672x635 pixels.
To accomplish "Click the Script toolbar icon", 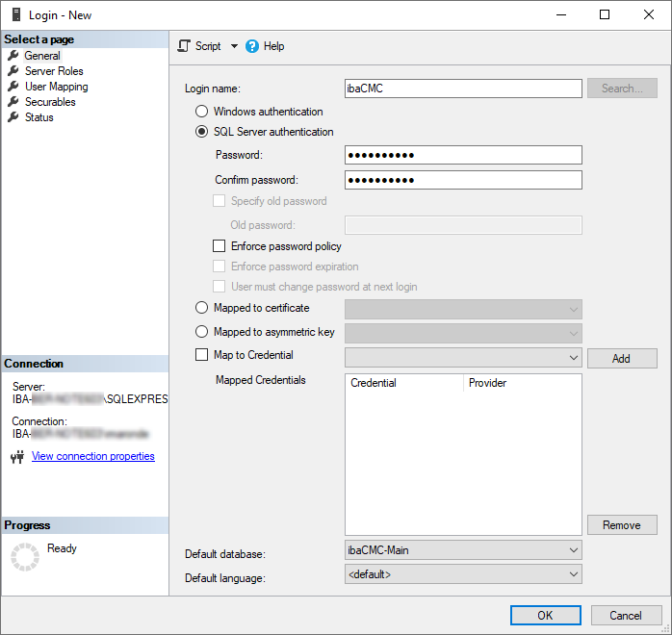I will pos(185,46).
